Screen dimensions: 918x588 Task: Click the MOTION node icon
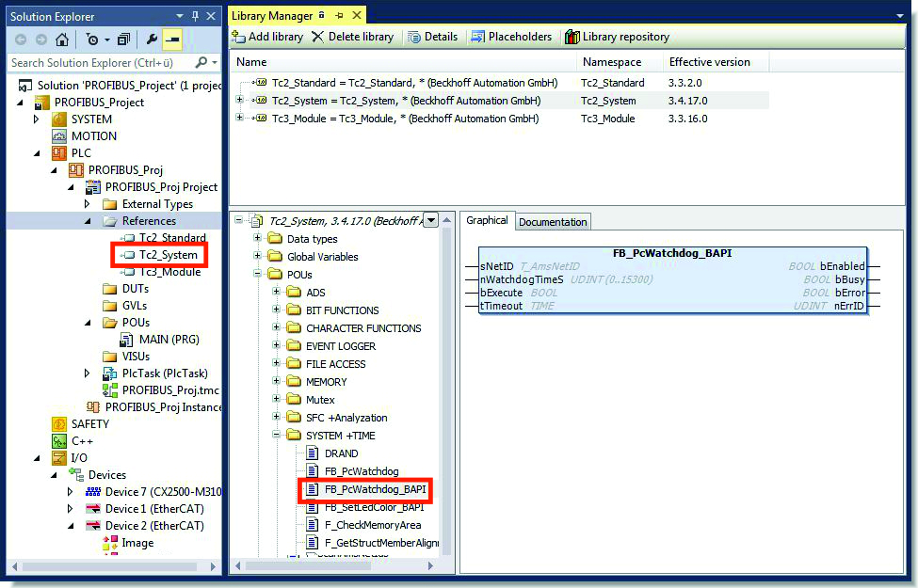pyautogui.click(x=59, y=136)
